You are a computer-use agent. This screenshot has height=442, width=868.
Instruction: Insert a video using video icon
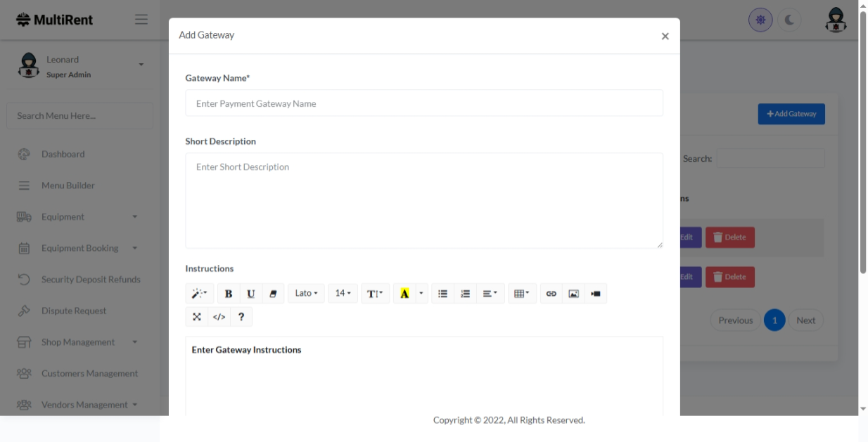(x=596, y=294)
